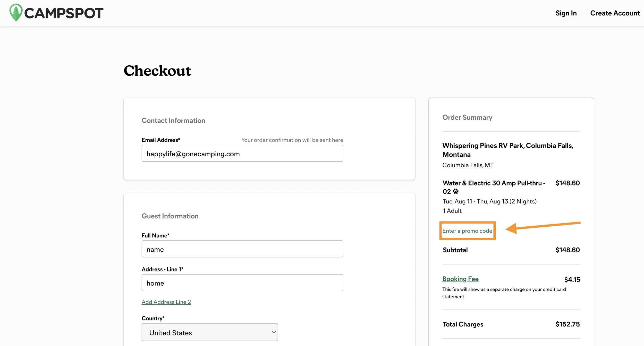Click the Order Summary heading
644x346 pixels.
coord(467,117)
